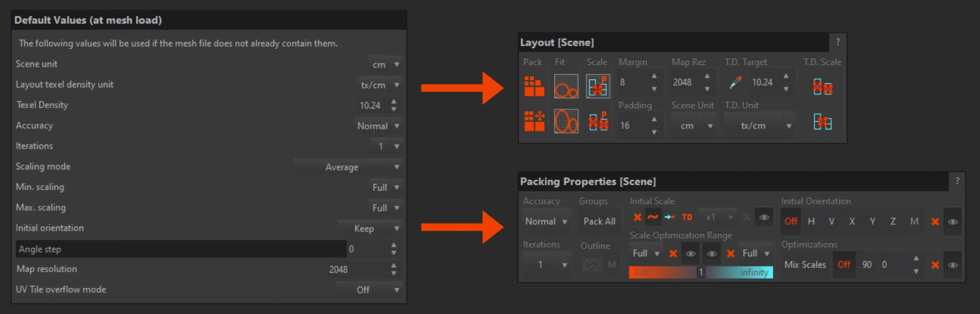The height and width of the screenshot is (314, 980).
Task: Open help for the Layout panel
Action: point(838,42)
